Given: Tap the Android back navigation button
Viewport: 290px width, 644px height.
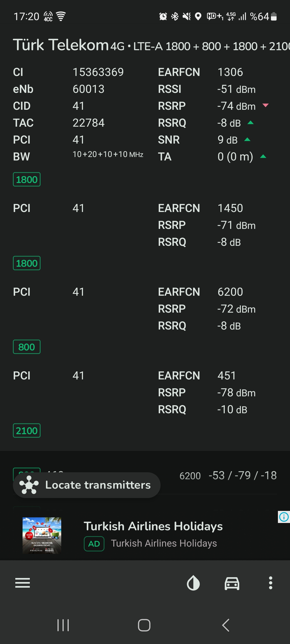Looking at the screenshot, I should (226, 625).
